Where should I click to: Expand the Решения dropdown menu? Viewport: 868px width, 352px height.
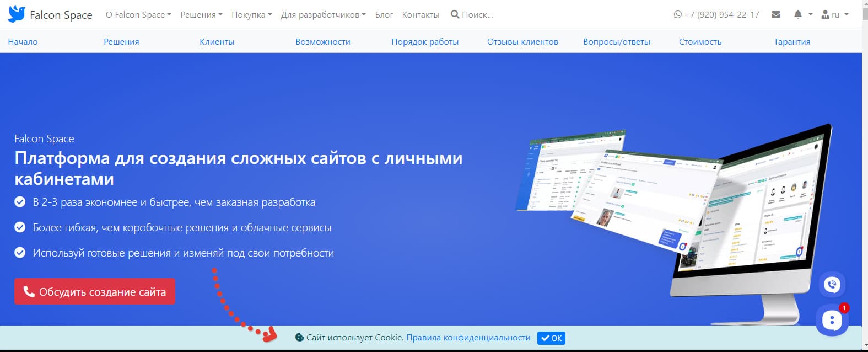201,15
